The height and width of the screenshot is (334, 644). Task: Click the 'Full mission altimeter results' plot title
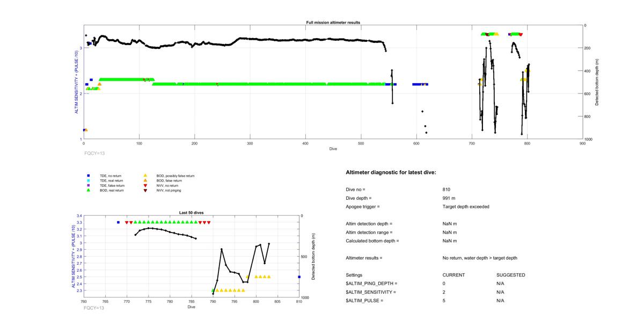(333, 23)
